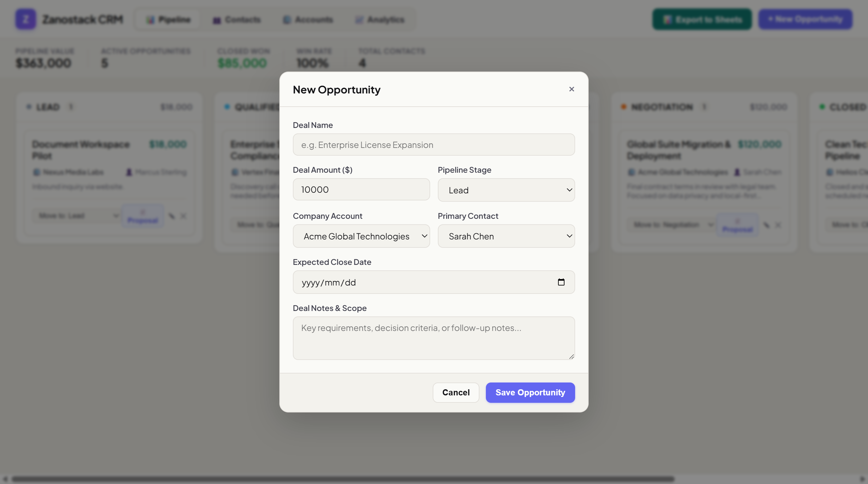This screenshot has width=868, height=484.
Task: Edit the Document Workspace Pilot card with the pencil icon
Action: pyautogui.click(x=172, y=216)
